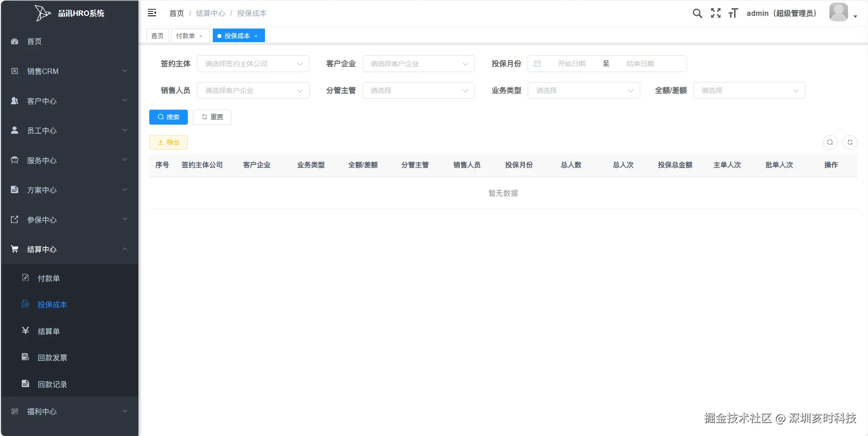
Task: Open the 销售人员 dropdown
Action: pos(253,91)
